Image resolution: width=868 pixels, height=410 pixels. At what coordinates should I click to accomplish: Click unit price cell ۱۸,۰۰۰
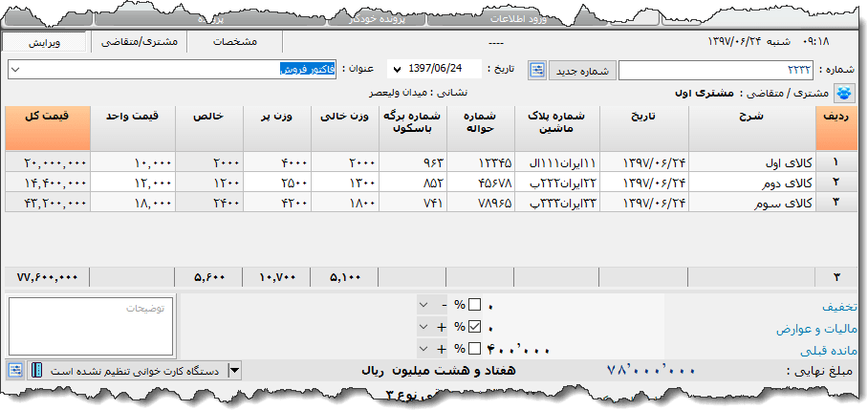(133, 202)
